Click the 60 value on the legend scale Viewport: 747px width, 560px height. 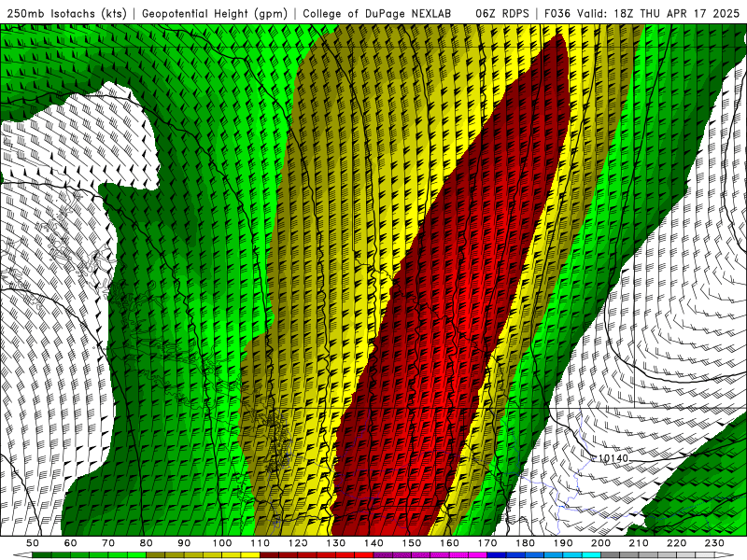click(x=71, y=543)
